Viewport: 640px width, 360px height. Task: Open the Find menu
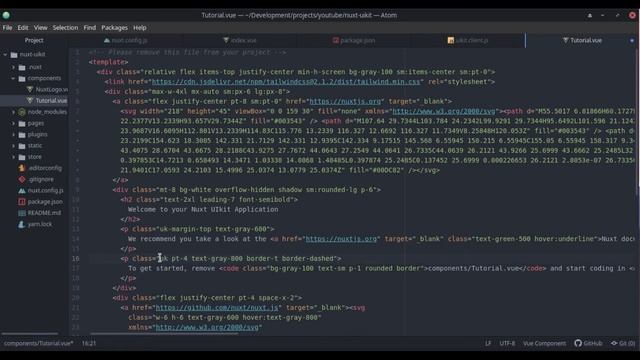[90, 28]
